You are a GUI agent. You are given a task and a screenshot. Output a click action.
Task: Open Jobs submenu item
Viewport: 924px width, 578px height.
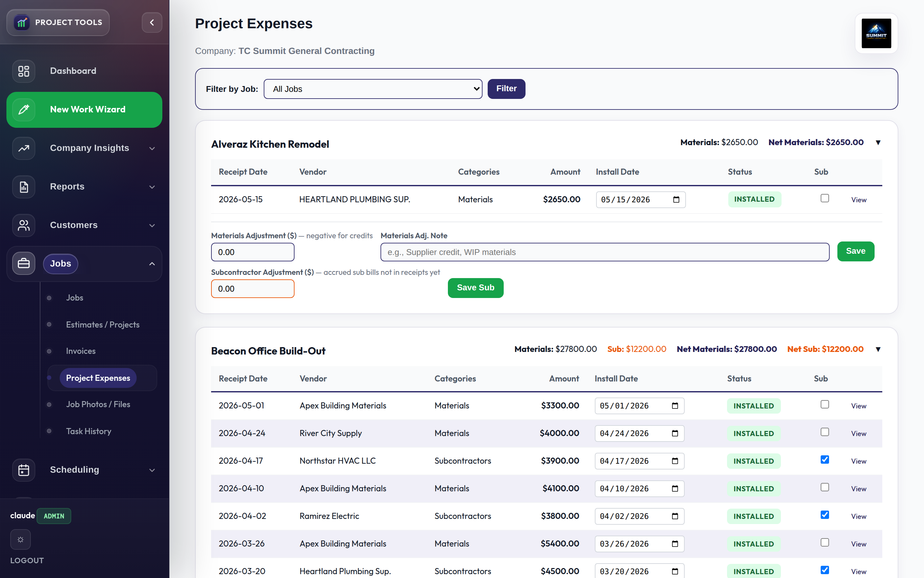(x=74, y=298)
